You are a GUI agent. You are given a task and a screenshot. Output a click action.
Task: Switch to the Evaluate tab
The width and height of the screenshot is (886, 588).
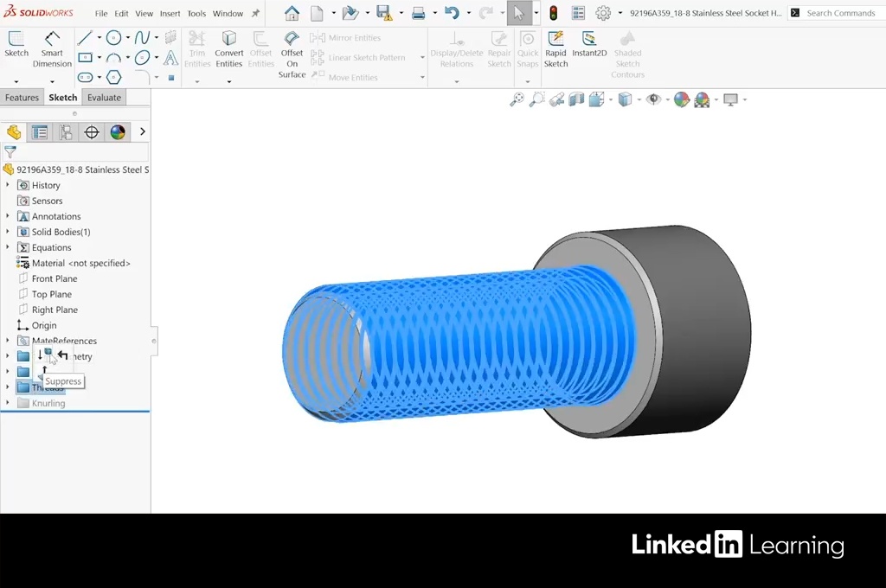pos(104,98)
